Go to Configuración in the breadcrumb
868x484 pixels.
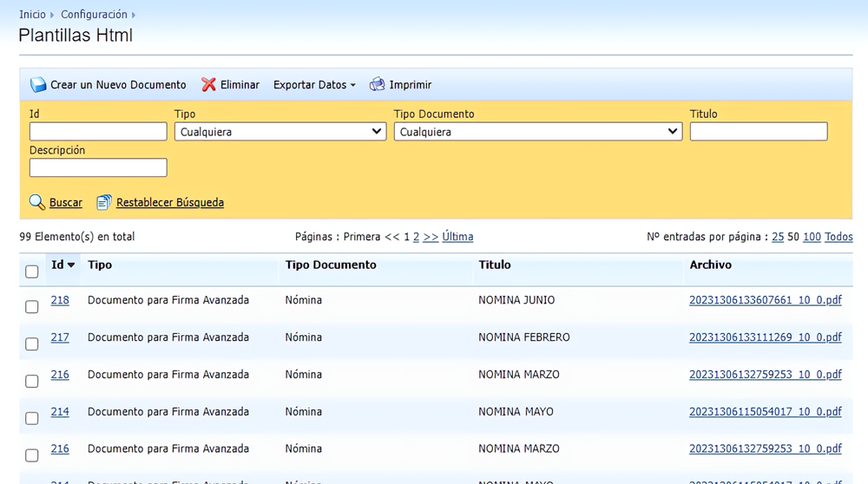94,15
